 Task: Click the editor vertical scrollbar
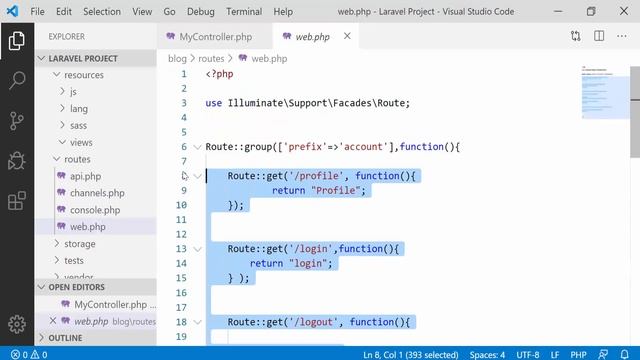[635, 112]
